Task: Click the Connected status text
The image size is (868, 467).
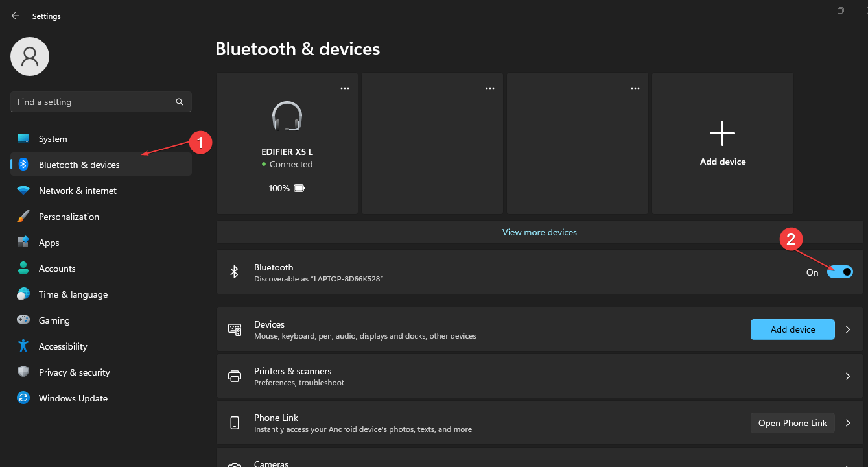Action: tap(291, 165)
